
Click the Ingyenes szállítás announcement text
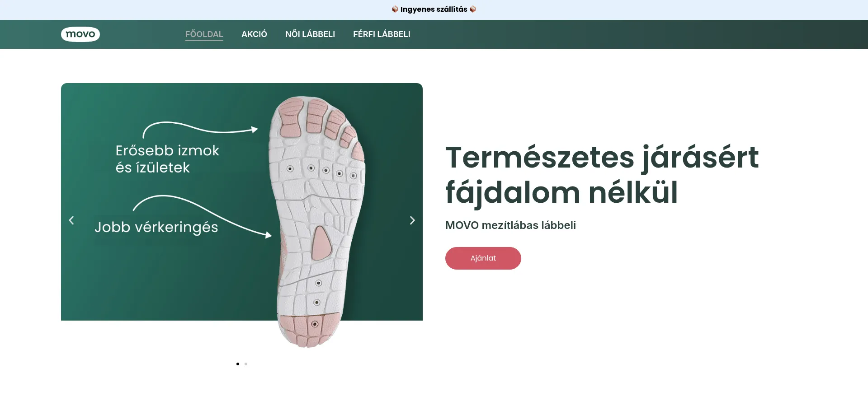coord(434,9)
